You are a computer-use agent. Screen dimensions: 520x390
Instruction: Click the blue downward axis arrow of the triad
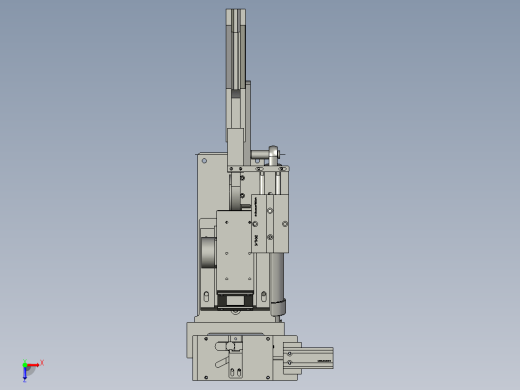point(25,374)
